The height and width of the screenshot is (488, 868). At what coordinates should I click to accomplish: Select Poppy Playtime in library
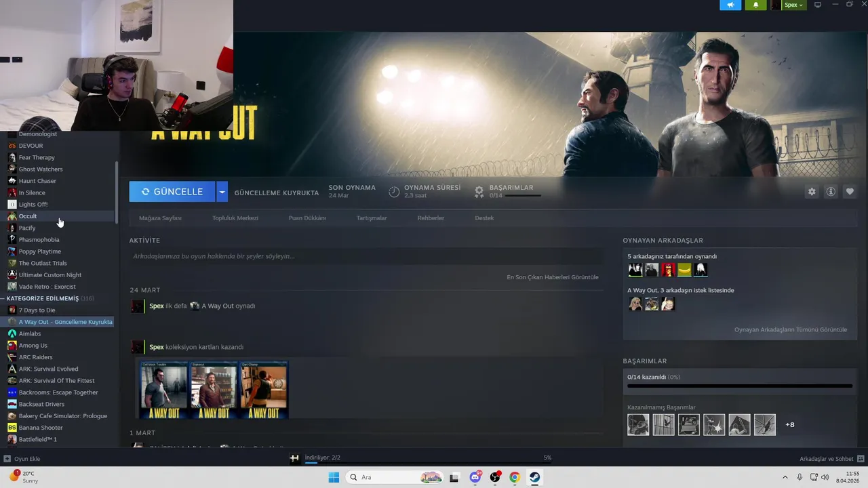(x=40, y=251)
